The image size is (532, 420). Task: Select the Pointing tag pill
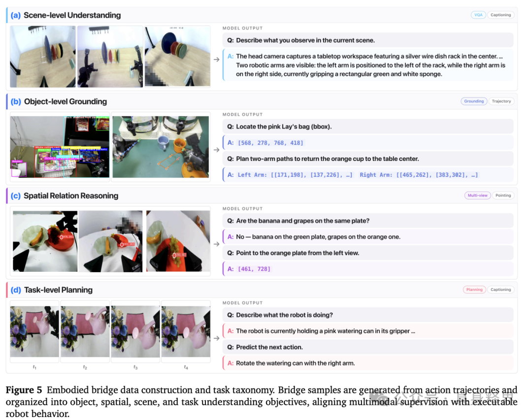tap(503, 195)
